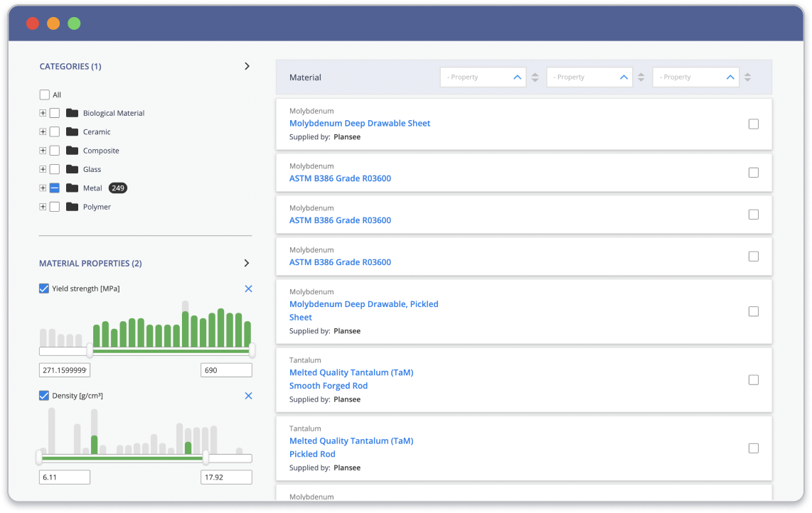Image resolution: width=812 pixels, height=513 pixels.
Task: Remove the Density filter with X icon
Action: tap(248, 396)
